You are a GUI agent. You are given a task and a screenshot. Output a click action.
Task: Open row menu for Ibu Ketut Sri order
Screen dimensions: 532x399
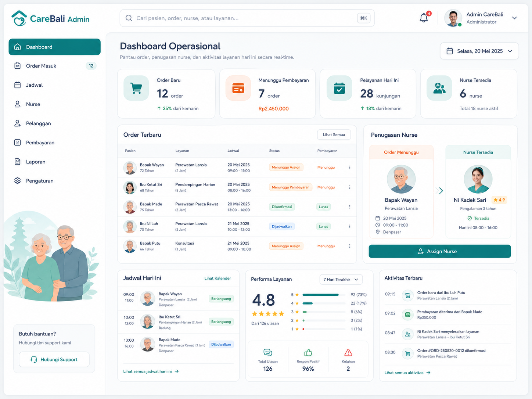click(349, 187)
